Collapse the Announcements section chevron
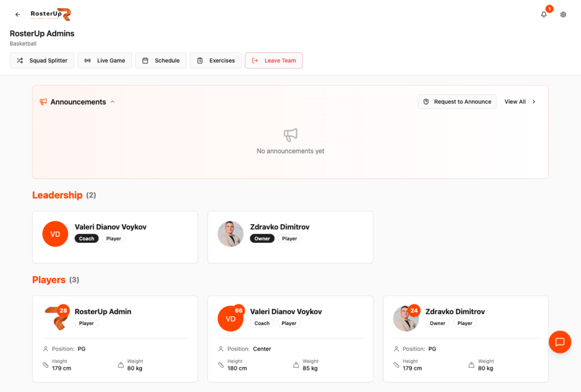The height and width of the screenshot is (392, 581). pos(113,102)
